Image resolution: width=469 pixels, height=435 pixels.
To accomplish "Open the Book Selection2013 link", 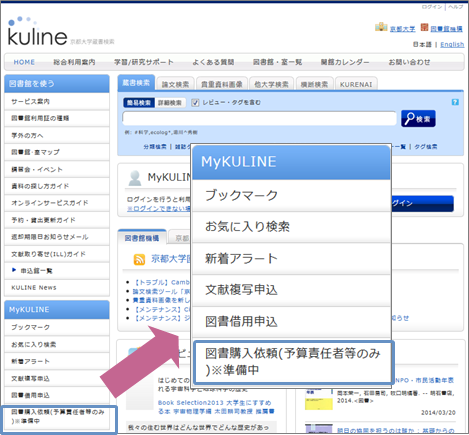I will 216,407.
